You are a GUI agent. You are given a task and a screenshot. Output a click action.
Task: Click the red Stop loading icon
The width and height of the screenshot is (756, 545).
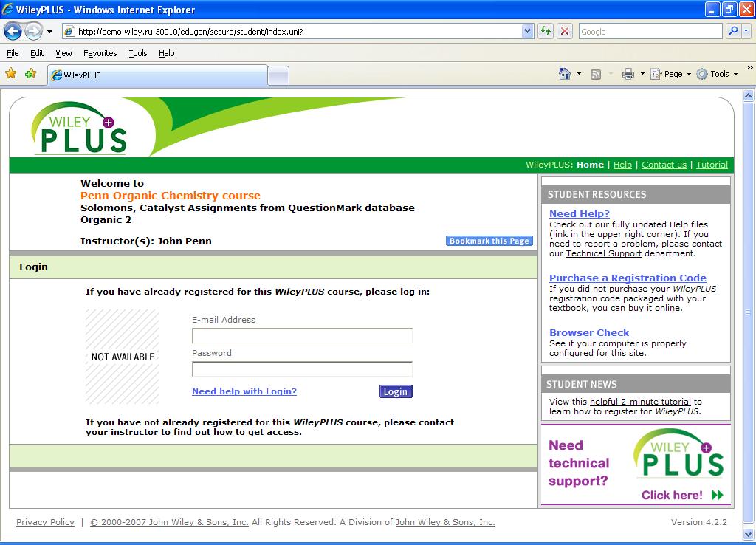[x=565, y=32]
